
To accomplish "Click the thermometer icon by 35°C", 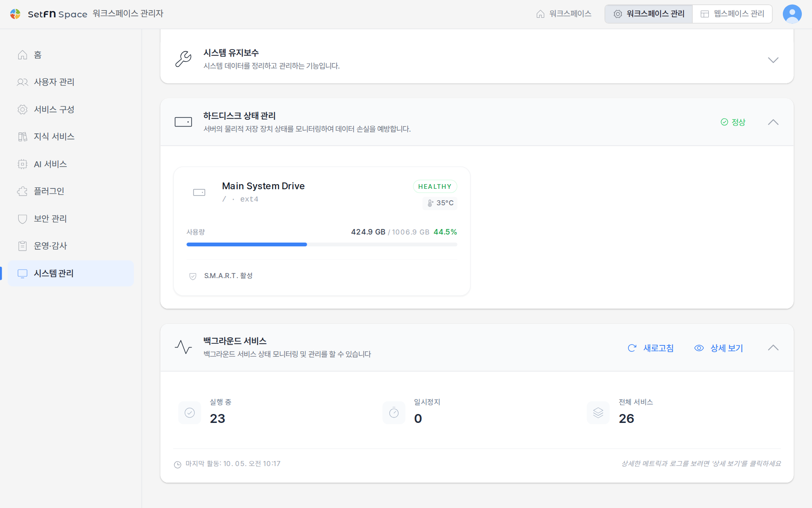I will [430, 203].
